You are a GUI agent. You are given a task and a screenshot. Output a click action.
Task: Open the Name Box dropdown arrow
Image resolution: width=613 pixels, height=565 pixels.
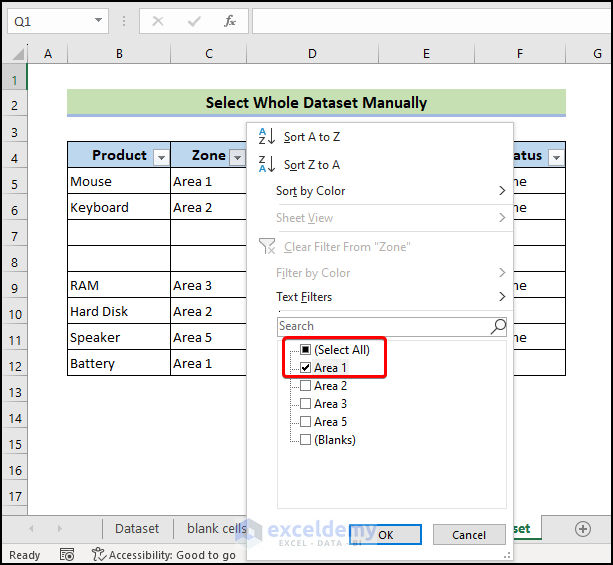[98, 20]
